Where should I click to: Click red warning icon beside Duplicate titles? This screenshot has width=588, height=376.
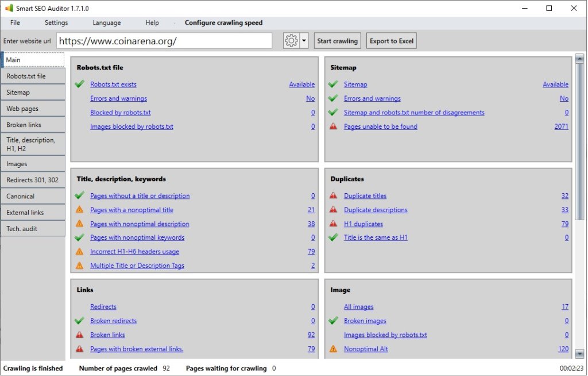pos(333,196)
